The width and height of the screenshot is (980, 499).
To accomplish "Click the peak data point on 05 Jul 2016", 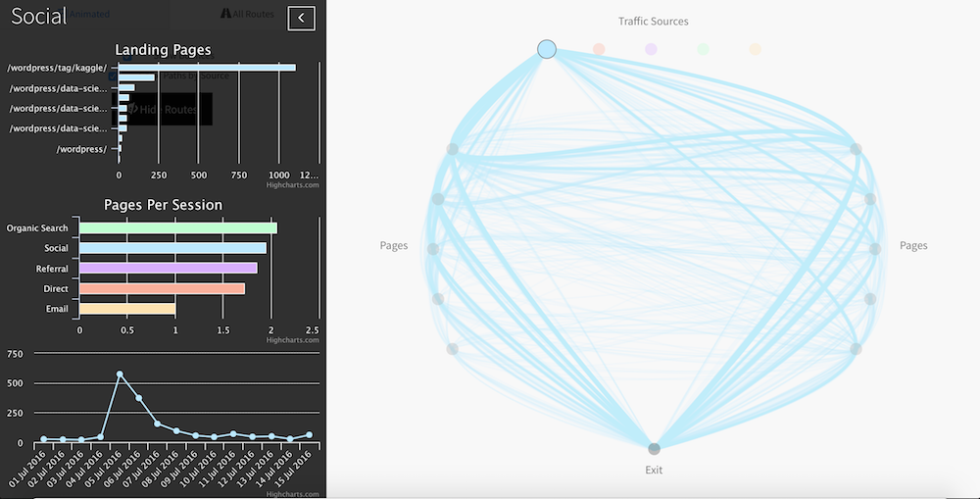I will pos(120,374).
